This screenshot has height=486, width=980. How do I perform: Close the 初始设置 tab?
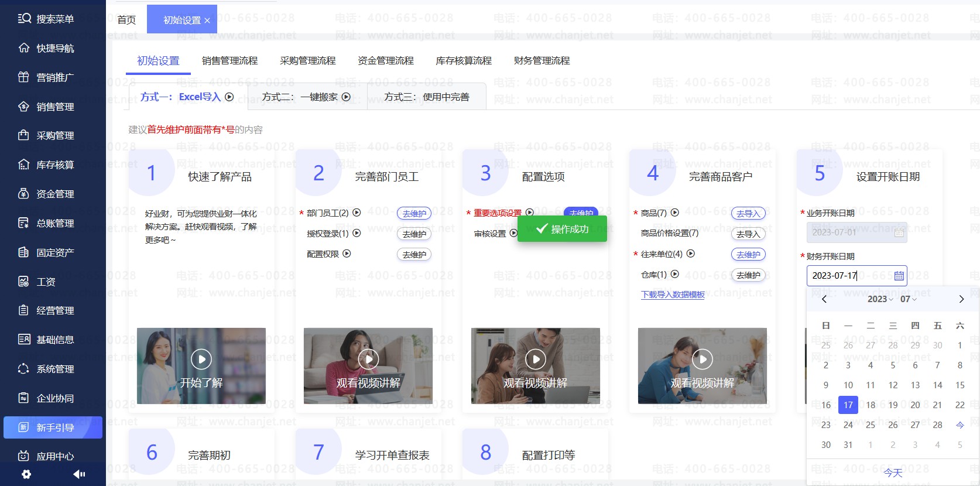(207, 20)
